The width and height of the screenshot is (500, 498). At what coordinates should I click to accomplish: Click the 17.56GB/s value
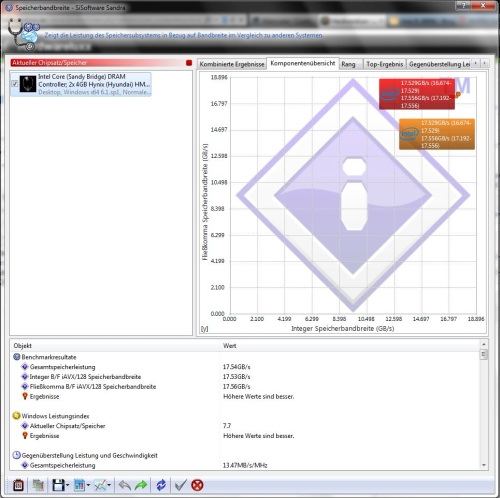(x=237, y=387)
